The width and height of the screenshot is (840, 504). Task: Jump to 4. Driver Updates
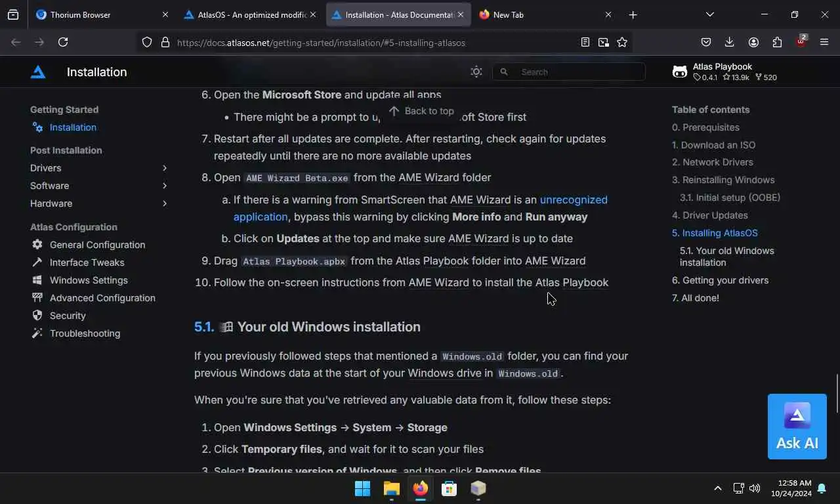(709, 215)
